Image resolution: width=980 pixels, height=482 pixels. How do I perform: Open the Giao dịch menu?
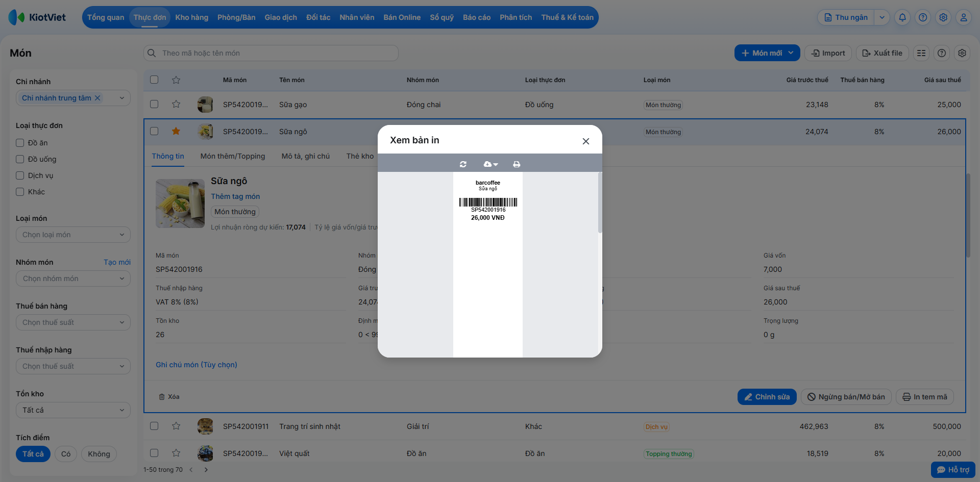pyautogui.click(x=281, y=17)
